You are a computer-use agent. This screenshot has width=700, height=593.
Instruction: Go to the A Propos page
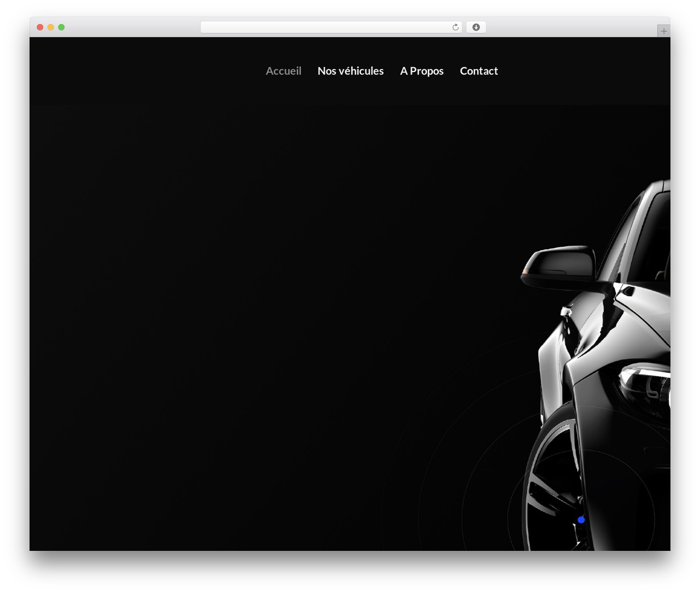pos(422,71)
